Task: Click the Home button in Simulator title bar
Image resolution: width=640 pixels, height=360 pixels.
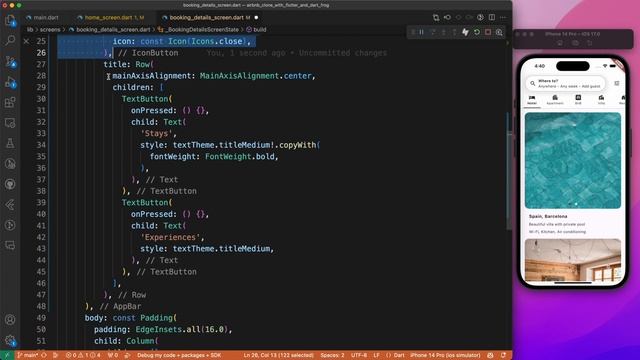Action: (560, 42)
